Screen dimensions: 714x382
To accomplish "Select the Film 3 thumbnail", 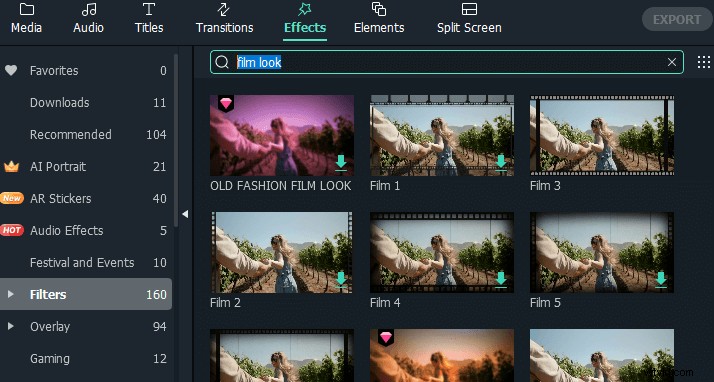I will pyautogui.click(x=602, y=135).
